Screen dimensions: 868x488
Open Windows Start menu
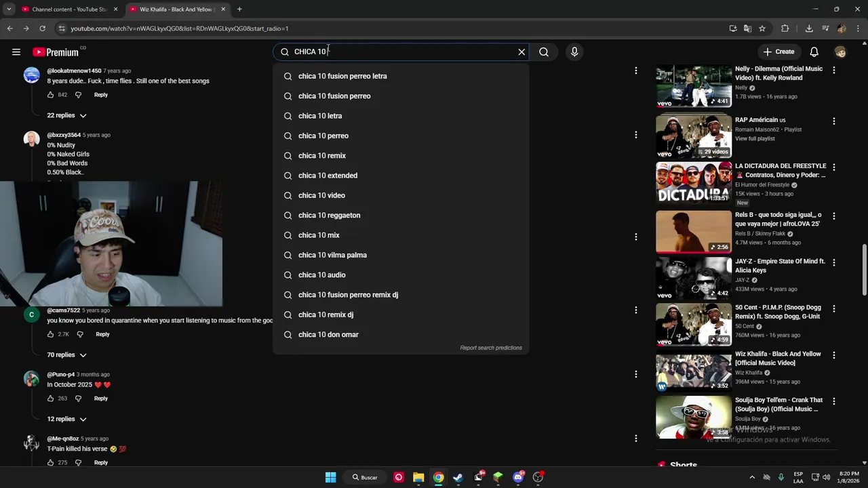click(330, 477)
